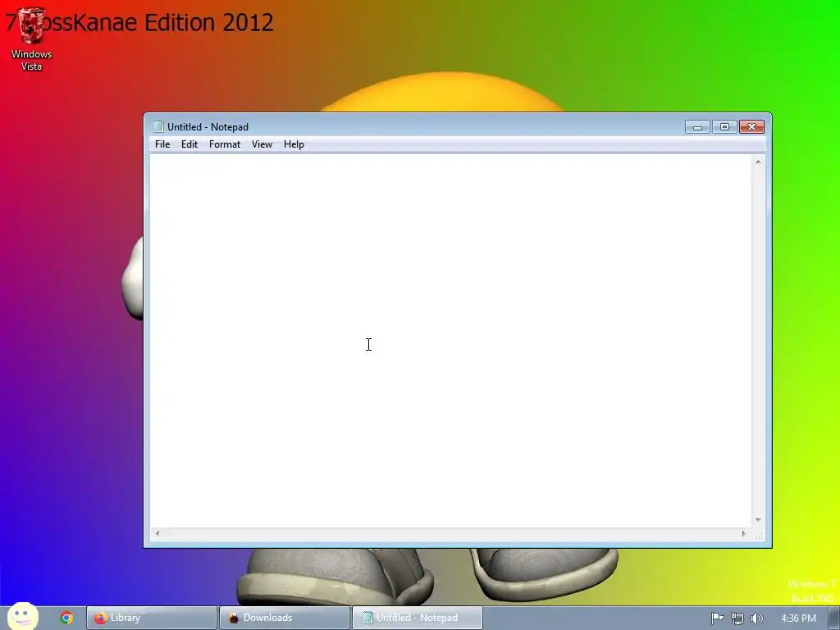Launch Chrome from the taskbar

[66, 618]
